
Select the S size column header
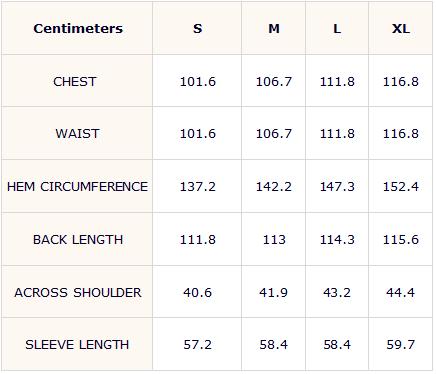click(198, 29)
